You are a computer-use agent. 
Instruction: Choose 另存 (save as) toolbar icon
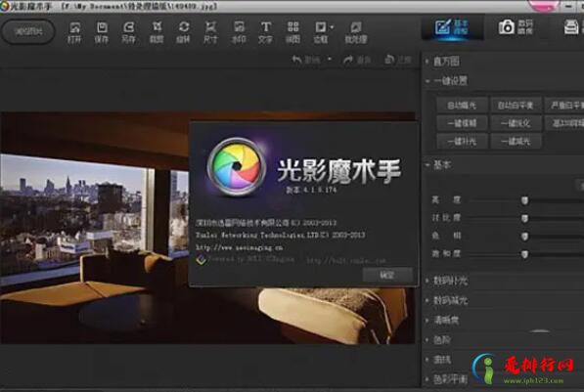(x=128, y=32)
